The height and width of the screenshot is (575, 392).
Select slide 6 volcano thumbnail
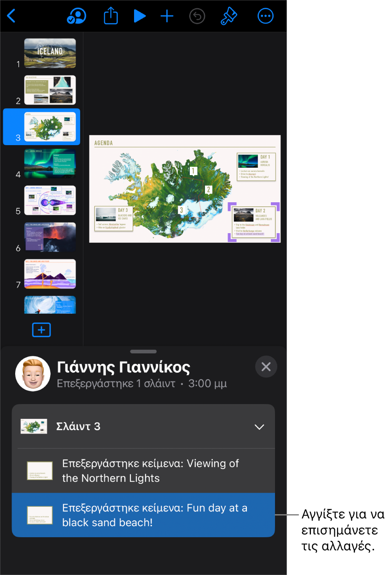click(50, 237)
